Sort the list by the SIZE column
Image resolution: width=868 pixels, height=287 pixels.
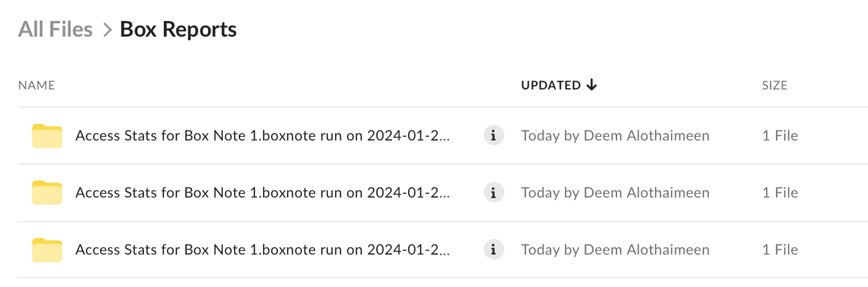pos(774,85)
